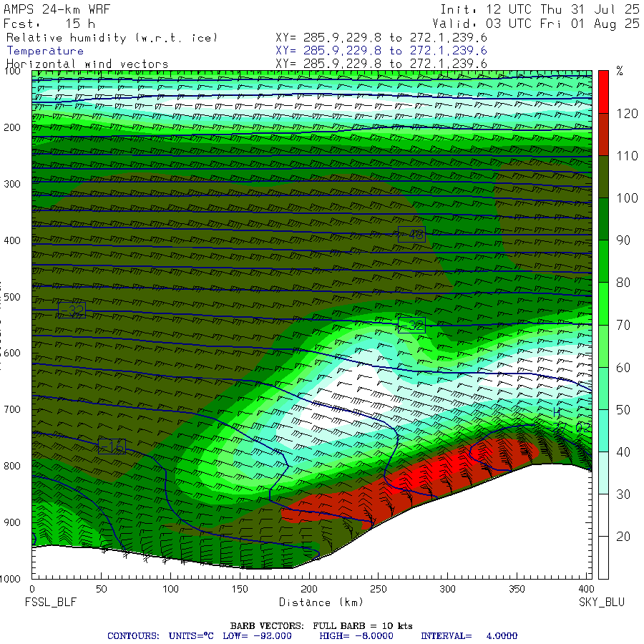Viewport: 644px width, 644px height.
Task: Click the '50' colorbar tick label
Action: [623, 409]
